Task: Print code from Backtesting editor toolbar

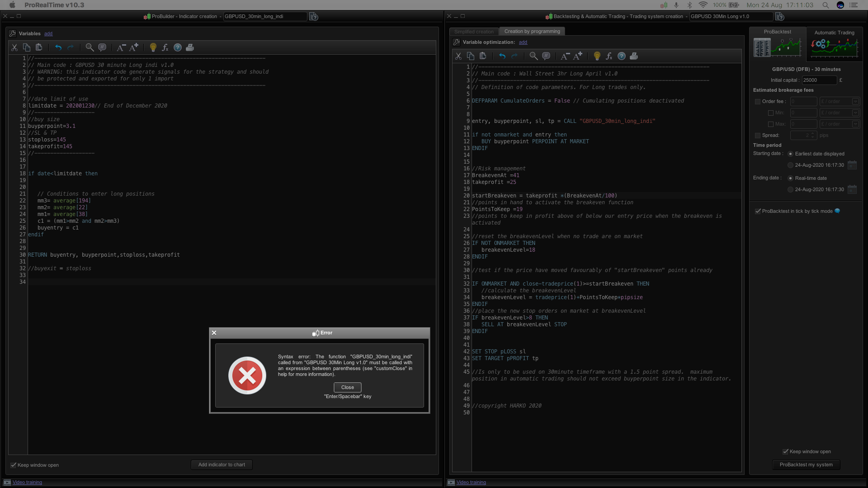Action: [x=634, y=56]
